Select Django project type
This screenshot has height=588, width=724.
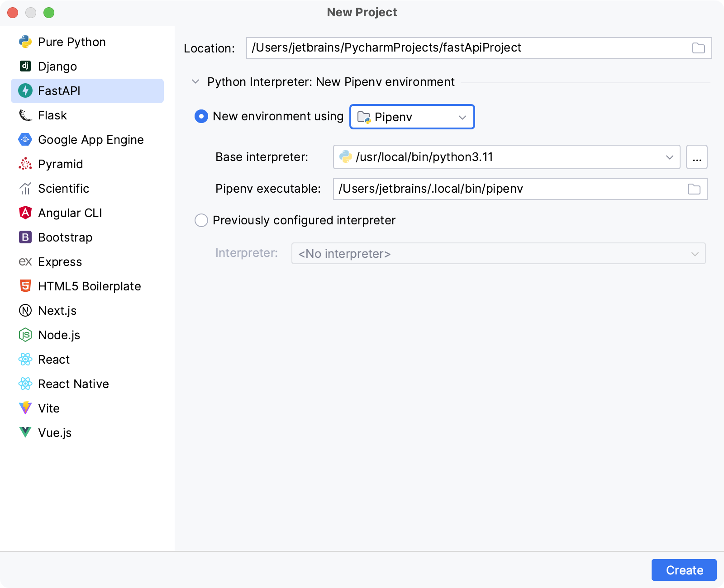(x=87, y=66)
